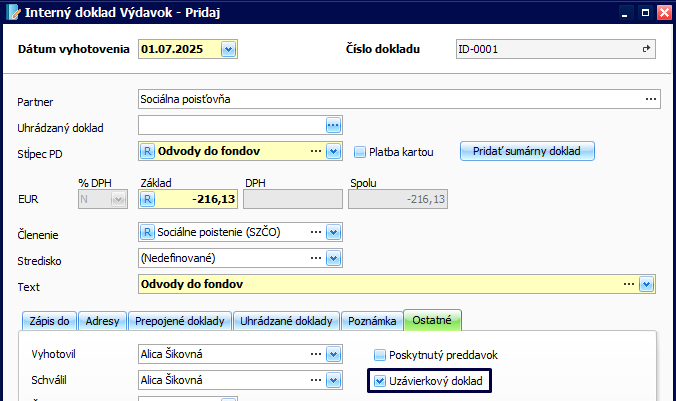Open the Text field ellipsis lookup
This screenshot has height=401, width=676.
pyautogui.click(x=629, y=284)
